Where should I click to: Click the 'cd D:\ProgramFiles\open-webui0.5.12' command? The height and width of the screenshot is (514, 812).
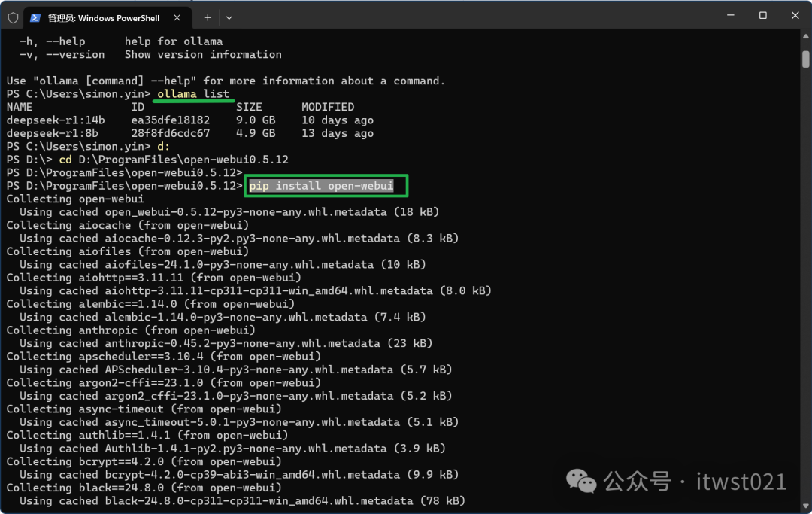click(x=174, y=160)
